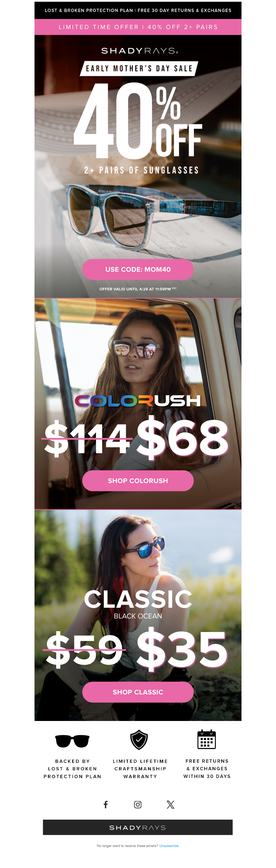Click the shield warranty icon
The width and height of the screenshot is (276, 868).
pyautogui.click(x=139, y=740)
